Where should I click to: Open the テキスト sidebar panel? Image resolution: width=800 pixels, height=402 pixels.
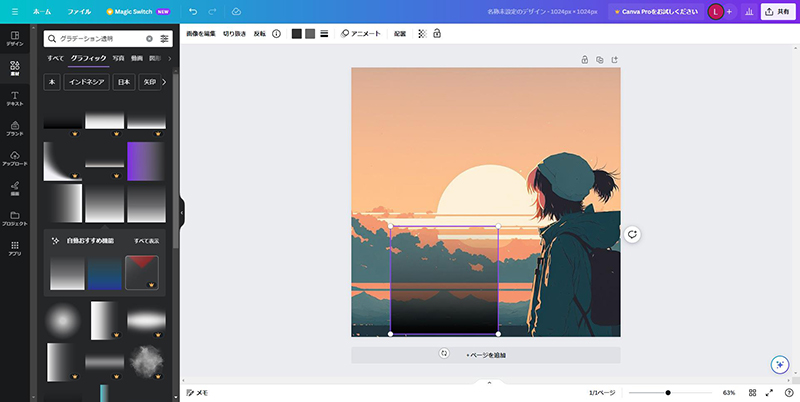[x=15, y=98]
